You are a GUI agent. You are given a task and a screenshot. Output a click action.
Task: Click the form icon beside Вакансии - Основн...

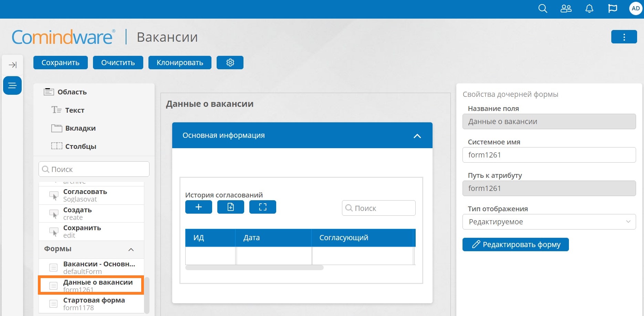pos(53,267)
